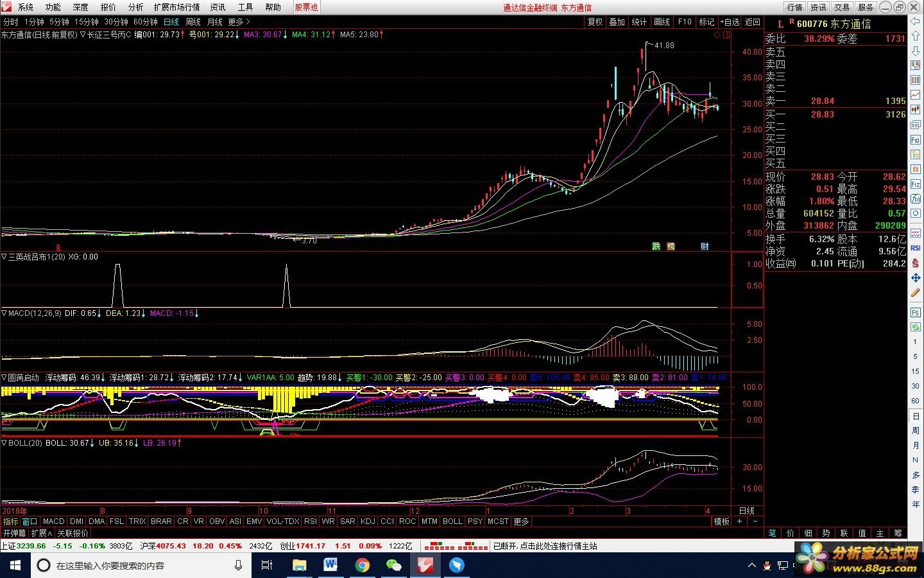Select the KDJ indicator tab

point(368,521)
